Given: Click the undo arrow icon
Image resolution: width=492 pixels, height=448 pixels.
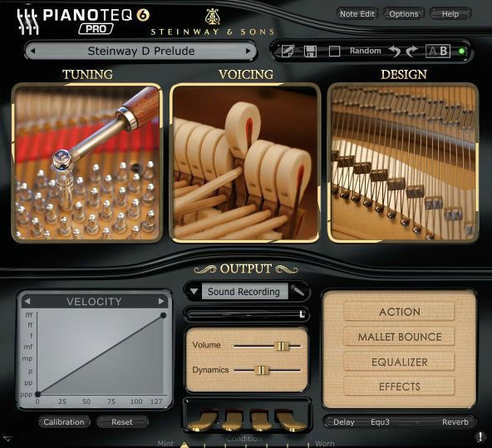Looking at the screenshot, I should (395, 51).
